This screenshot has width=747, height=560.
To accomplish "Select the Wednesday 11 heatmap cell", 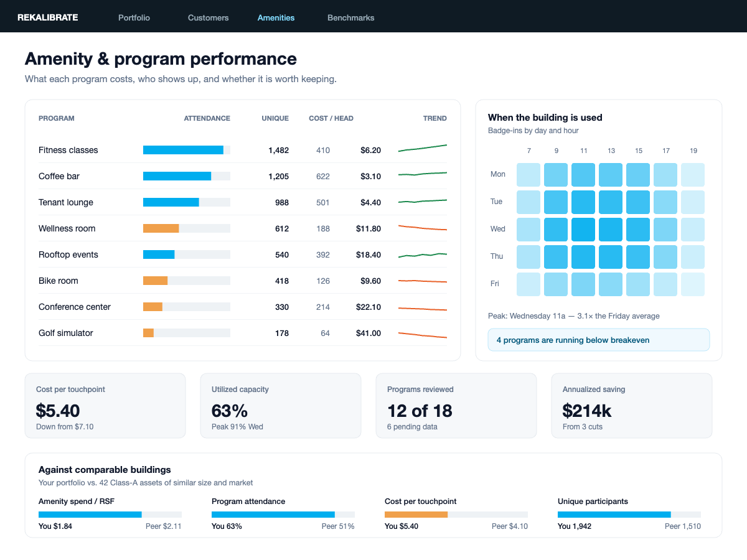I will click(583, 230).
